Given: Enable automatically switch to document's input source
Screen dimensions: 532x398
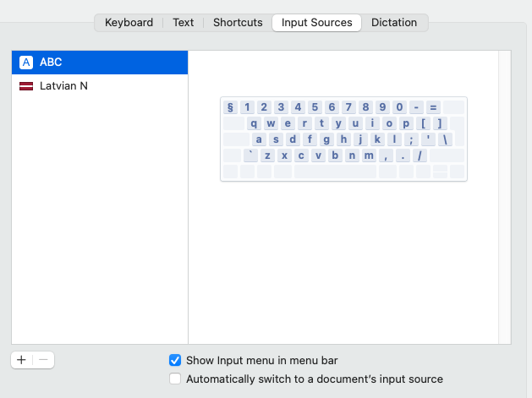Looking at the screenshot, I should [x=175, y=379].
